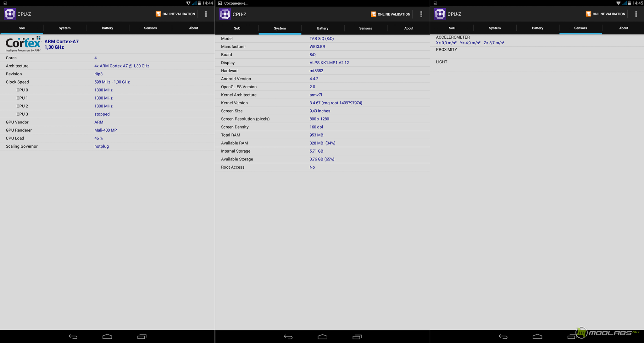The image size is (644, 343).
Task: Click CPU 3 stopped row
Action: click(107, 114)
